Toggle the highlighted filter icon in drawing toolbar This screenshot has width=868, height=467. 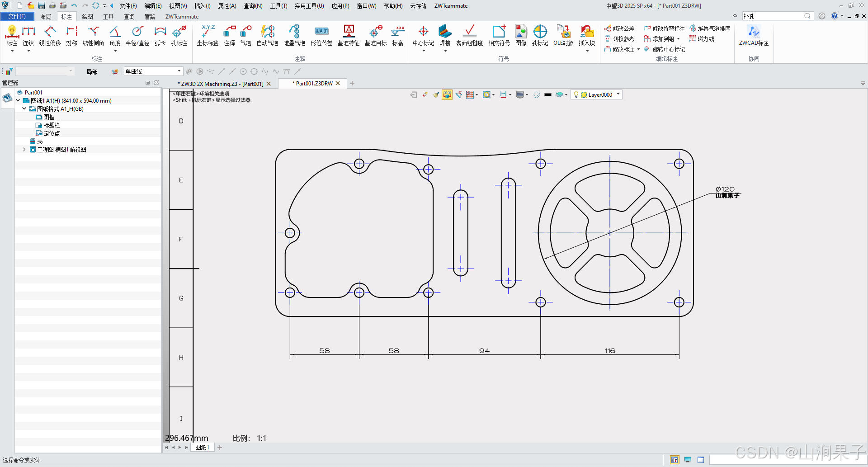447,94
